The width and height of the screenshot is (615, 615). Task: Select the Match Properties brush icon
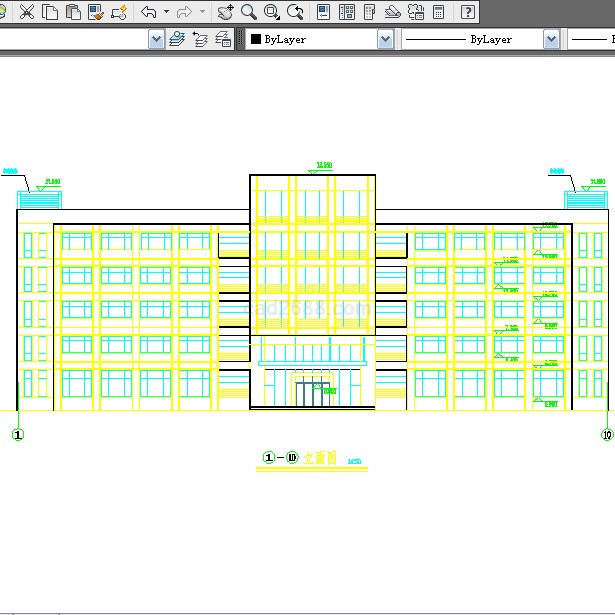96,12
